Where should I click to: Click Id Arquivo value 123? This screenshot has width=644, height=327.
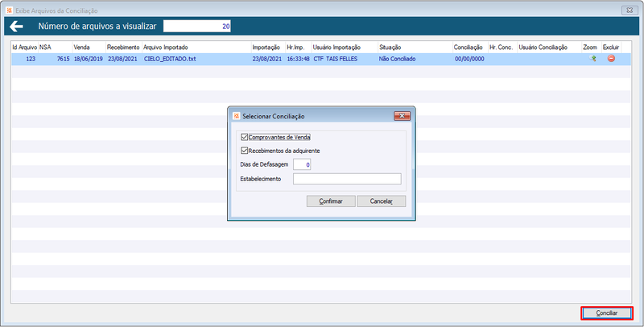point(31,59)
